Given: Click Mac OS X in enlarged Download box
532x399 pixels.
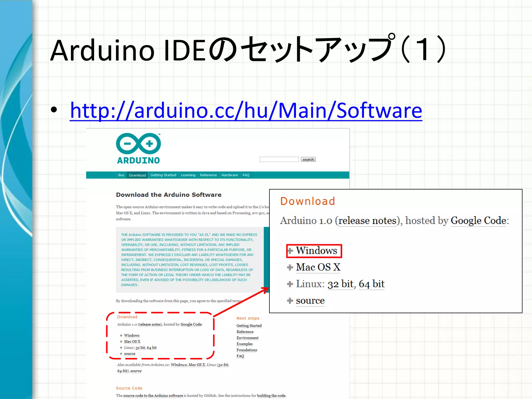Looking at the screenshot, I should (x=318, y=267).
